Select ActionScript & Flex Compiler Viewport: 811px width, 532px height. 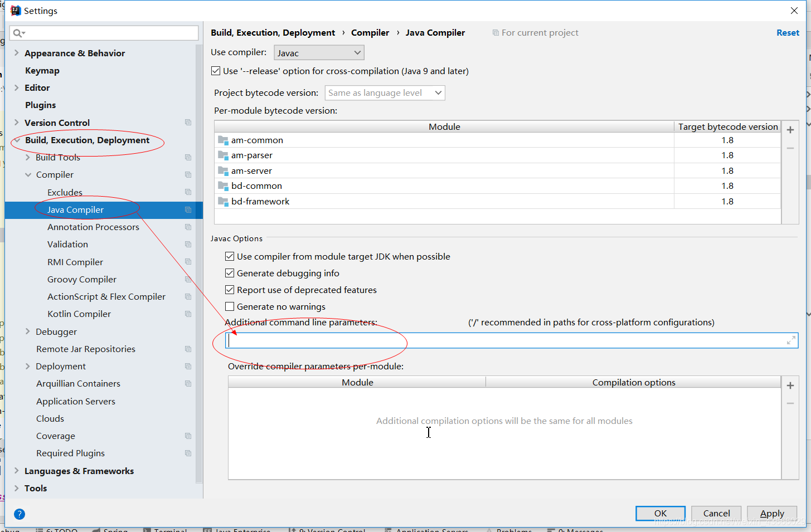(x=106, y=297)
